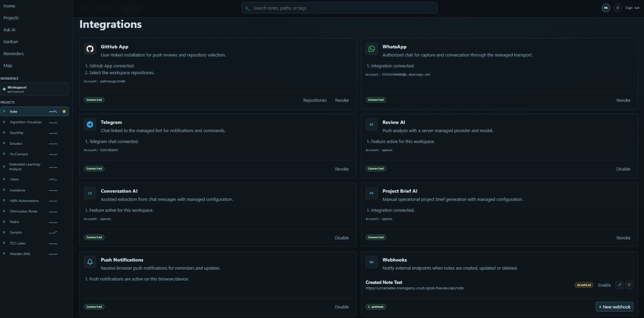This screenshot has height=318, width=644.
Task: Open Ask AI page
Action: click(9, 30)
